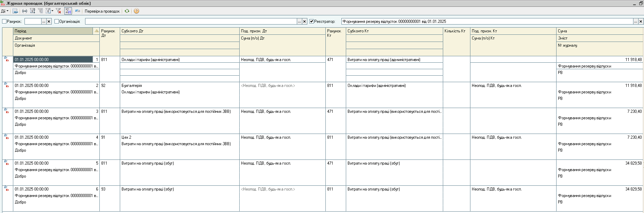
Task: Sort by the Період column header
Action: (x=53, y=31)
